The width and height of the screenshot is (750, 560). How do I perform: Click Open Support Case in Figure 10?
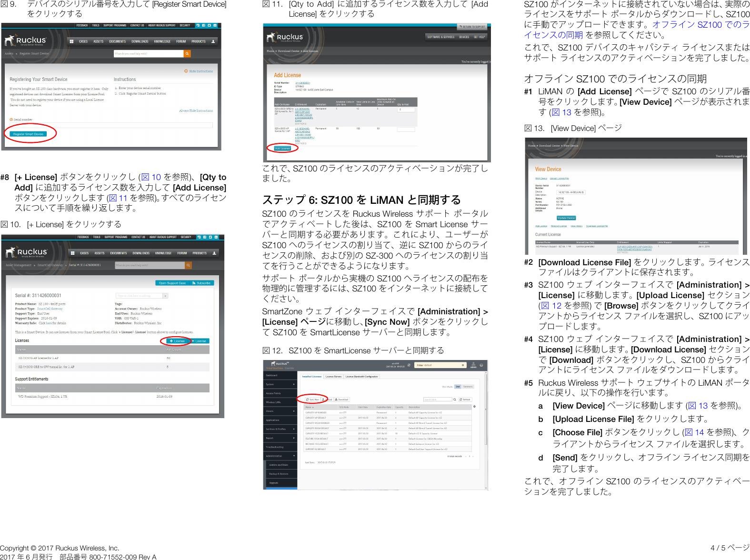click(172, 283)
